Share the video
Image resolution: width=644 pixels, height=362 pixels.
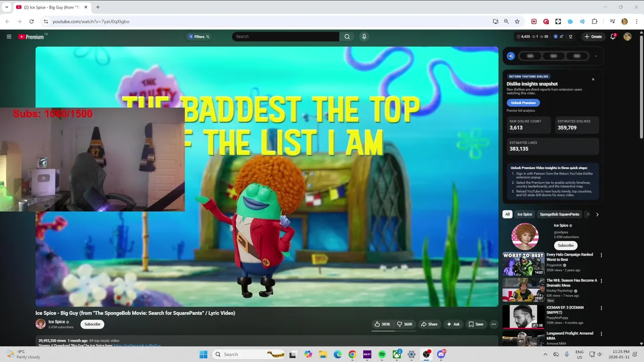pyautogui.click(x=429, y=324)
